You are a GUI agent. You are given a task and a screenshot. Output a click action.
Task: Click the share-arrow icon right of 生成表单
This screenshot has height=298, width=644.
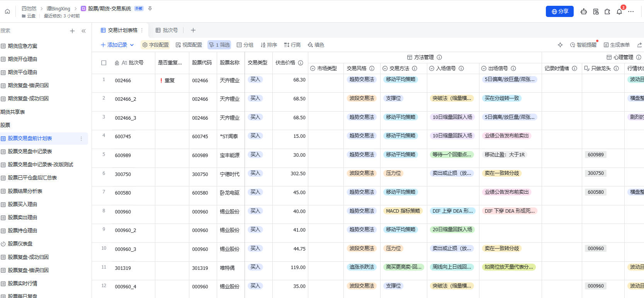[x=639, y=45]
